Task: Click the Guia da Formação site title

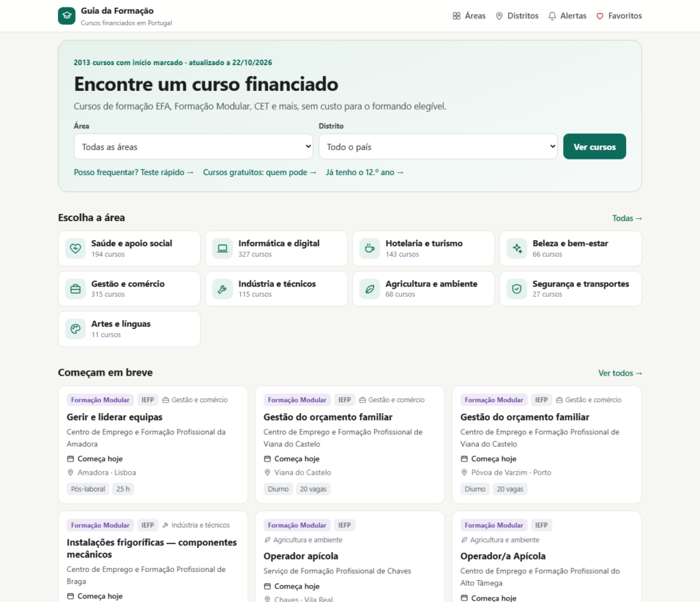Action: coord(118,11)
